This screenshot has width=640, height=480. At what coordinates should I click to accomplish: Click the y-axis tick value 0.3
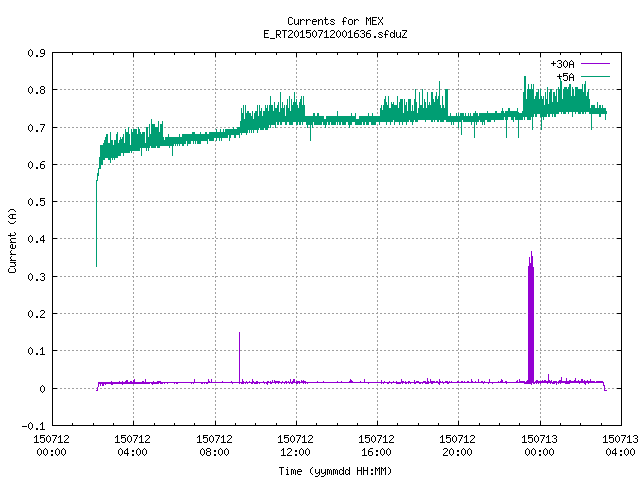[36, 277]
